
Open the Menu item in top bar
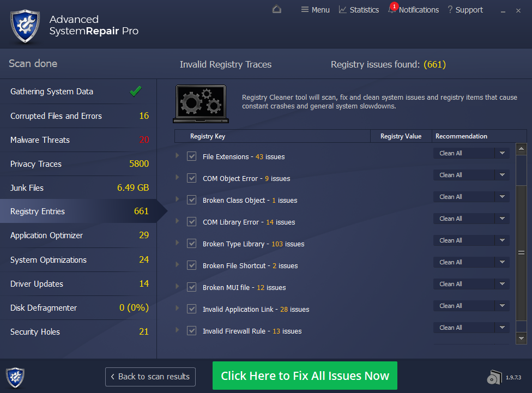[315, 10]
